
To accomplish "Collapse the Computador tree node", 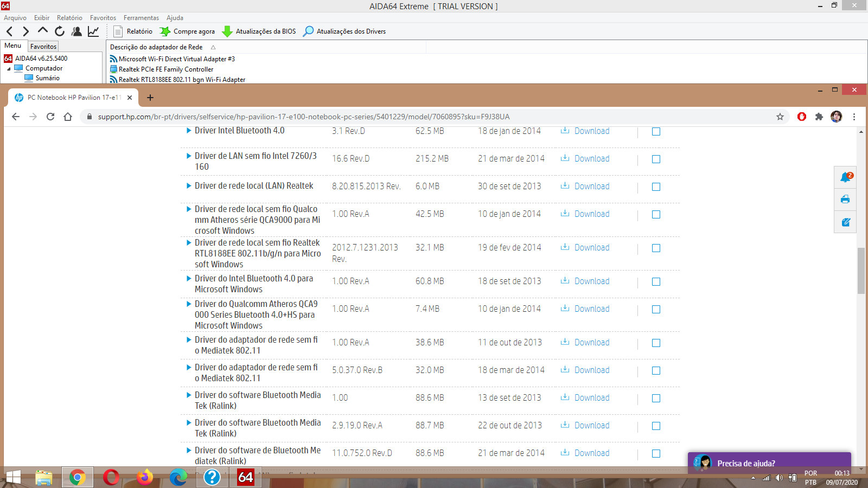I will coord(9,69).
